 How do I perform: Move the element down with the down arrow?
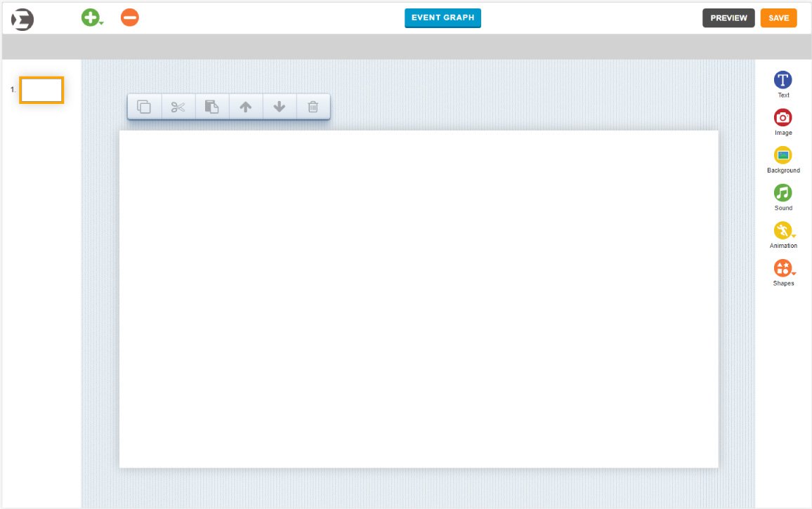pyautogui.click(x=279, y=107)
